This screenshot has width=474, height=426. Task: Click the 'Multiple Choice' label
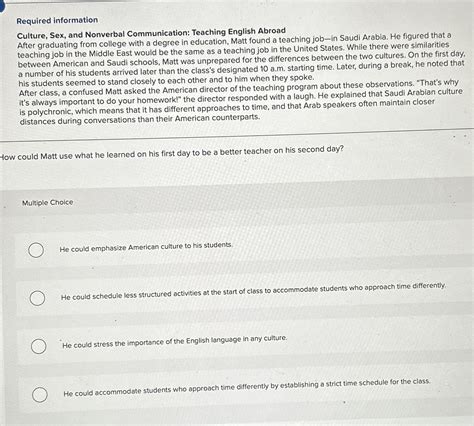tap(47, 203)
